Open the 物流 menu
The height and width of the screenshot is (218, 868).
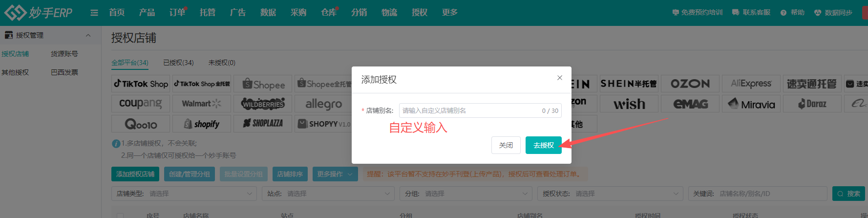[x=389, y=12]
